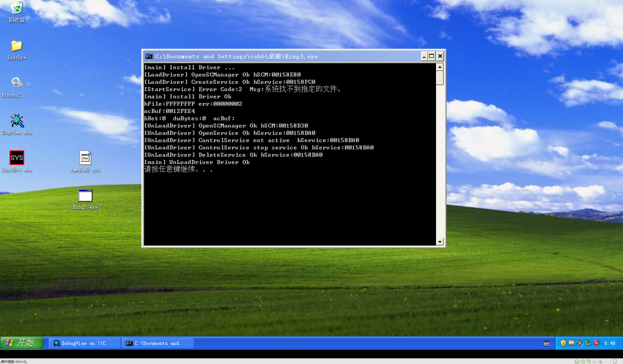This screenshot has width=623, height=364.
Task: Click VMware's hard disk status icon
Action: tap(577, 361)
